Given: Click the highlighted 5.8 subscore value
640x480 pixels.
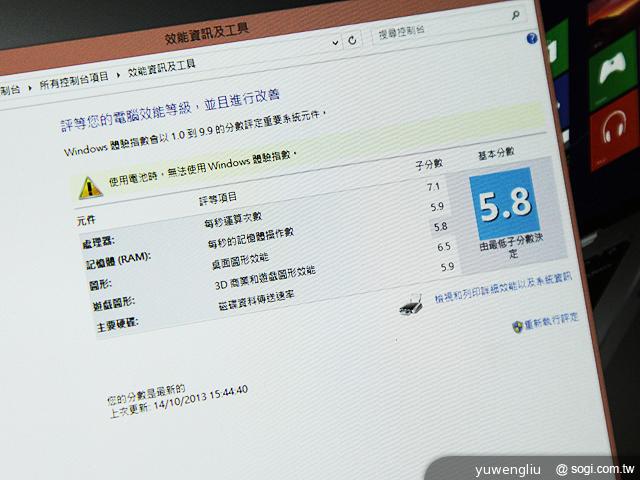Looking at the screenshot, I should [x=440, y=227].
